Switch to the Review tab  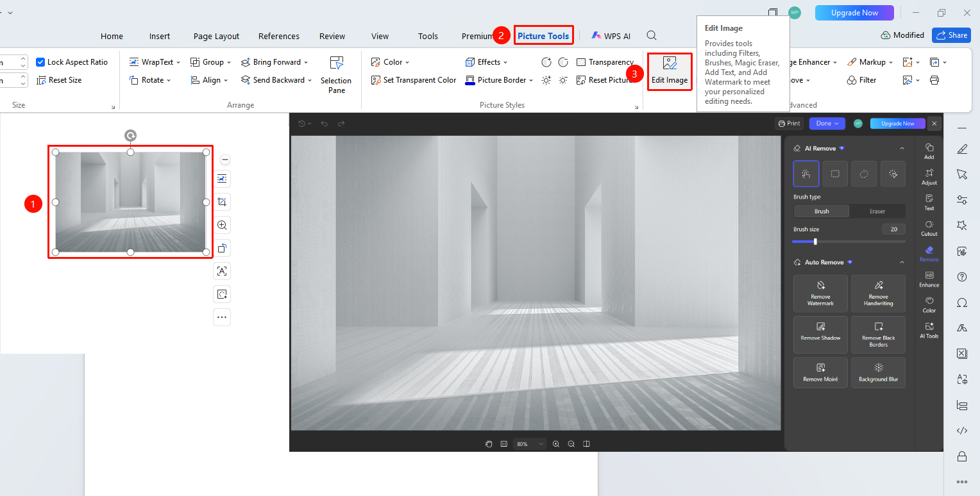pos(332,36)
